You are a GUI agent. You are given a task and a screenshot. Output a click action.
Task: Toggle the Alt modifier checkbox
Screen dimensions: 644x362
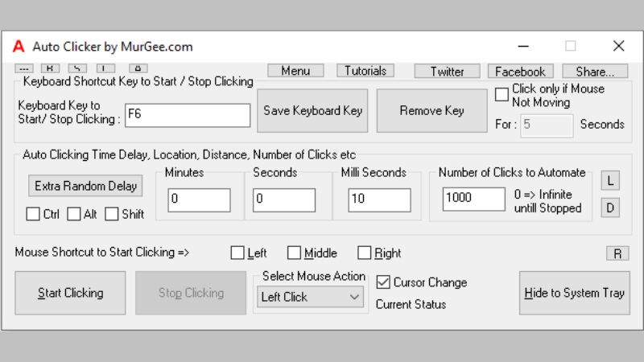(x=74, y=214)
